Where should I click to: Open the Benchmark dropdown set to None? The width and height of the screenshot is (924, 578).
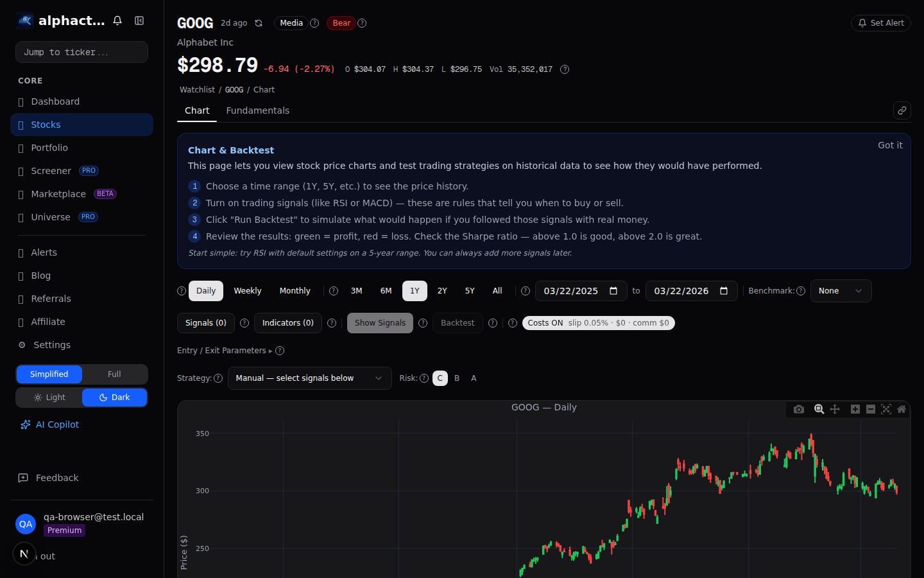click(x=841, y=290)
